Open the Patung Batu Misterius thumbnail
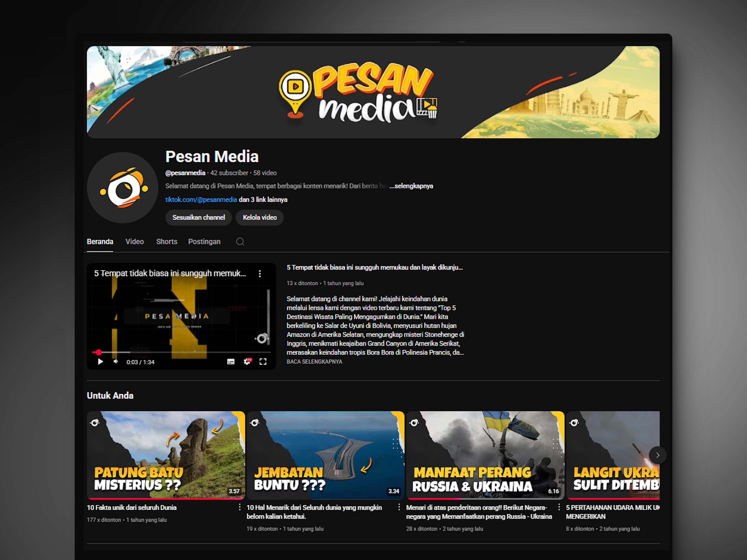This screenshot has width=747, height=560. [x=166, y=454]
